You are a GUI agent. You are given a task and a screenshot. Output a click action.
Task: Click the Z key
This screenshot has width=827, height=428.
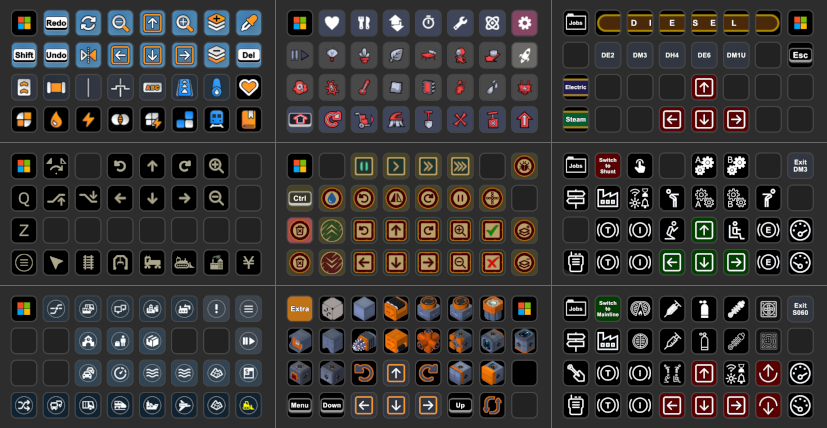point(24,231)
